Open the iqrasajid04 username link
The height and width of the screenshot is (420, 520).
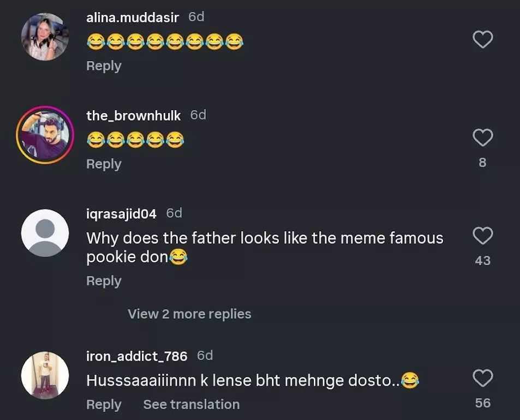point(121,214)
